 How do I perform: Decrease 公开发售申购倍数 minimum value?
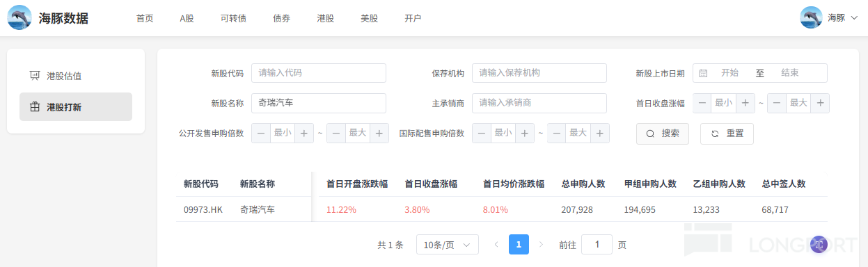pyautogui.click(x=261, y=133)
